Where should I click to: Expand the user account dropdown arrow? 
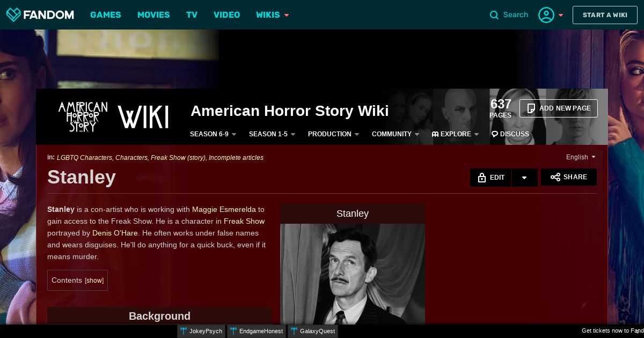coord(561,15)
